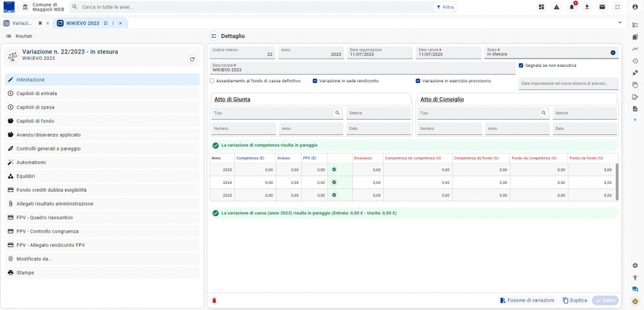Open user account profile icon

click(x=636, y=7)
